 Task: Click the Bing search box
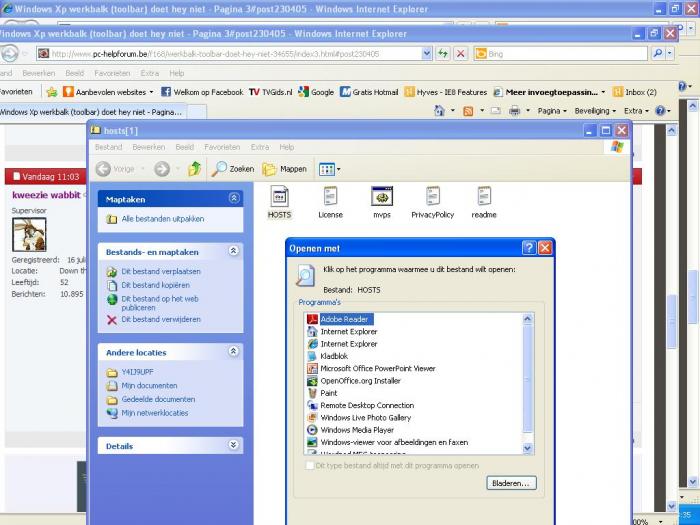[561, 54]
